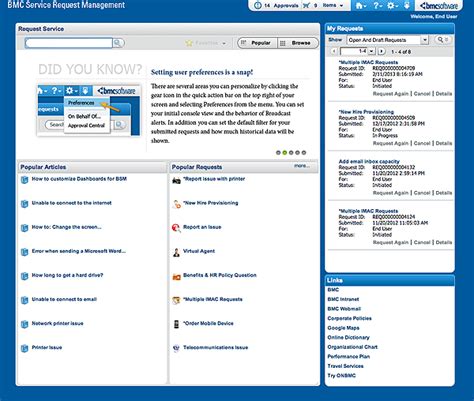
Task: Click the Request Service search magnifier icon
Action: coord(118,43)
